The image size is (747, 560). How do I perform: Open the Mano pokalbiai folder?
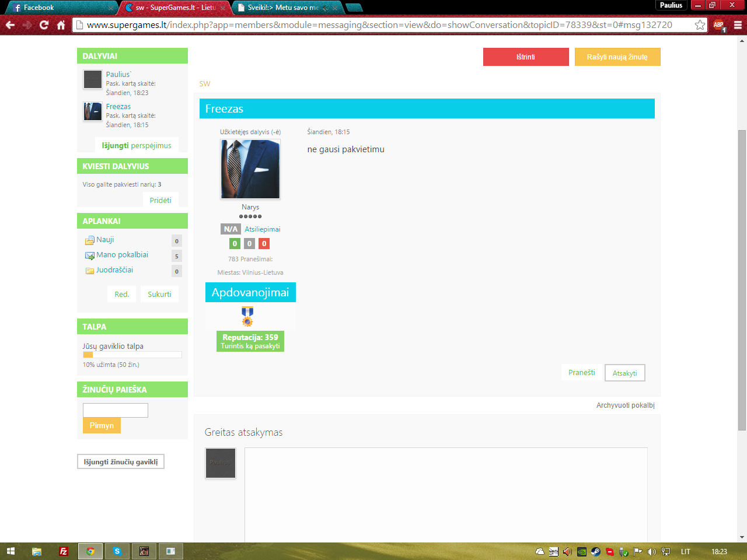pos(122,255)
